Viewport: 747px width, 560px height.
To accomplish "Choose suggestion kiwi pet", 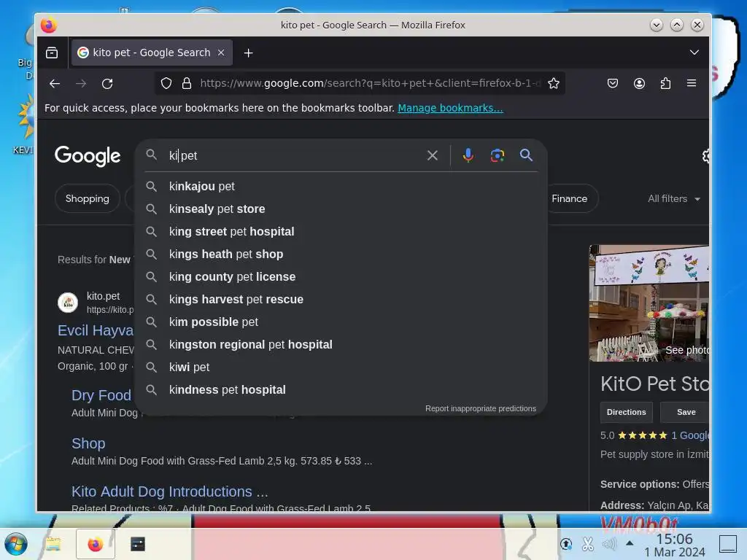I will [x=341, y=367].
